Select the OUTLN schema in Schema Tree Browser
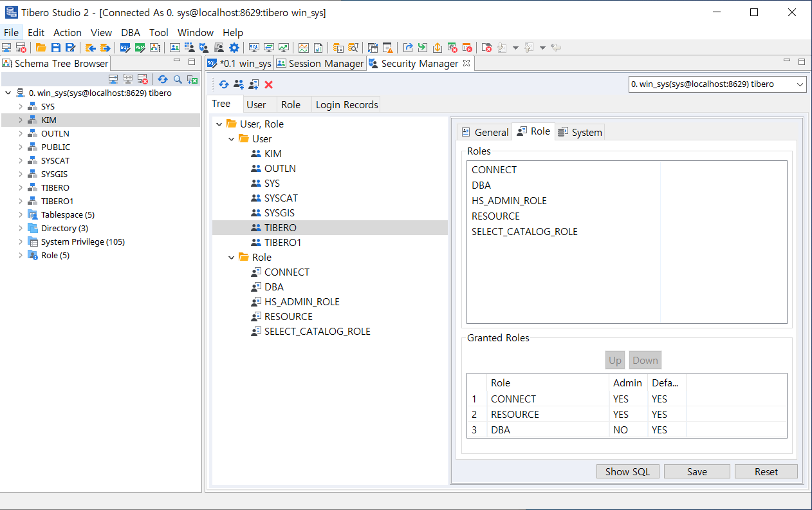This screenshot has width=812, height=510. click(x=55, y=133)
